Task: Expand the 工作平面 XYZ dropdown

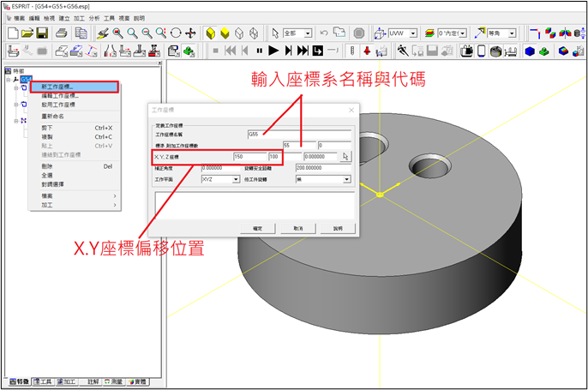Action: (x=236, y=179)
